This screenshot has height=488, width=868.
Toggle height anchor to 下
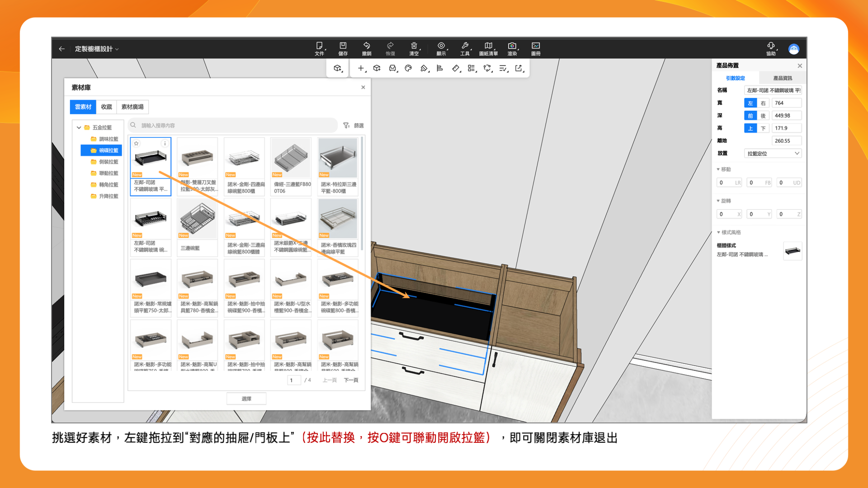(x=763, y=128)
